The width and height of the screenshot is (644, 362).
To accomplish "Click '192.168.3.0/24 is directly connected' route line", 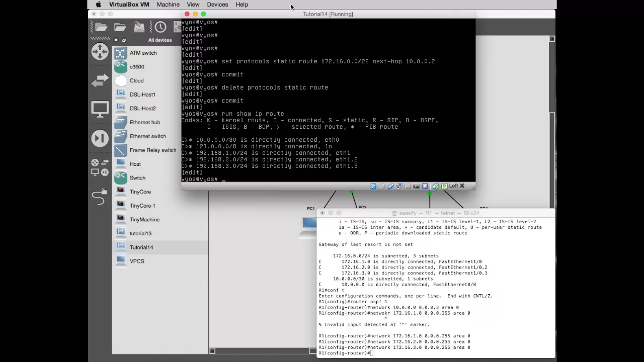I will (x=269, y=166).
